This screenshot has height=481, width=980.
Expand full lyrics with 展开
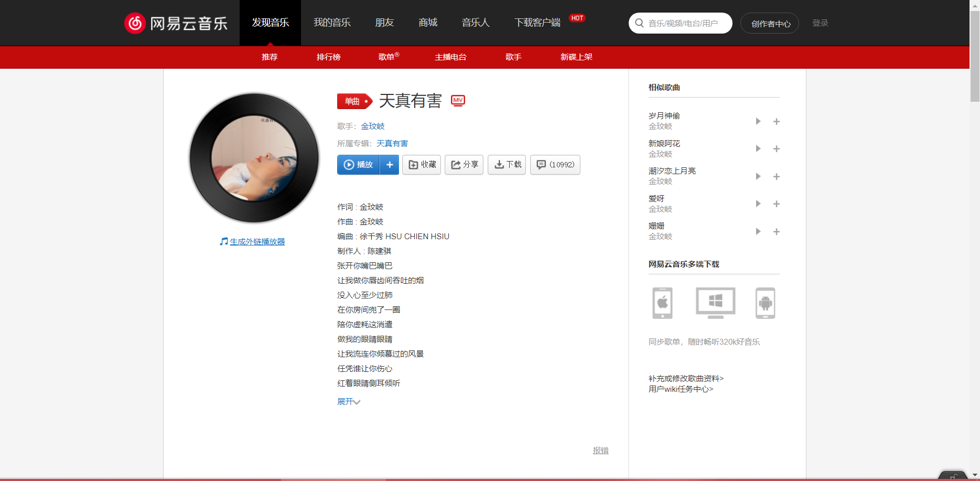coord(348,402)
